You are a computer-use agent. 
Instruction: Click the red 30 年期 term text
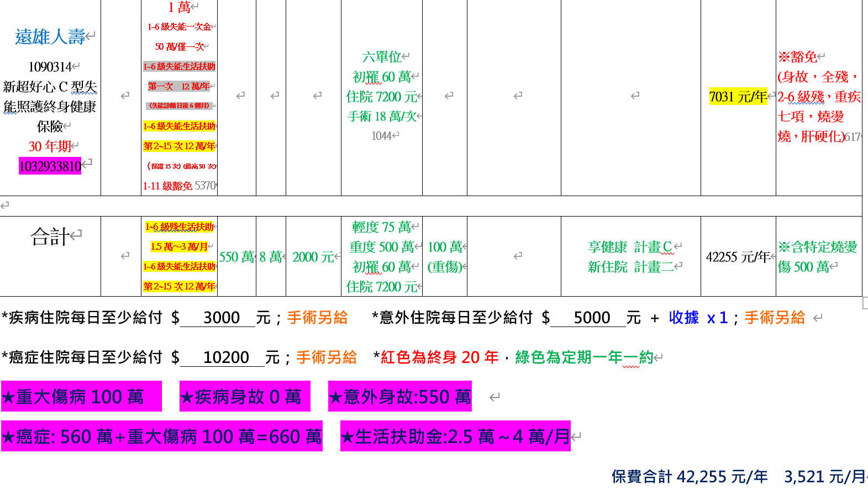(50, 146)
